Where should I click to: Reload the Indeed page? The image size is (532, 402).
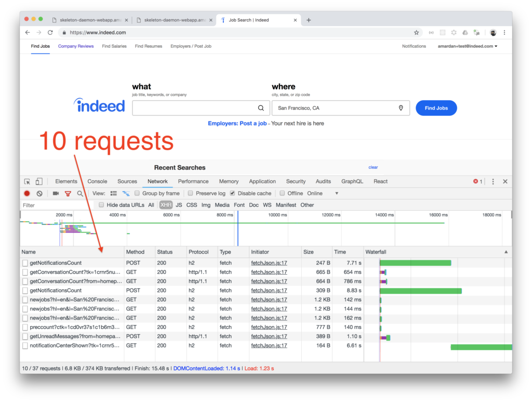tap(50, 33)
